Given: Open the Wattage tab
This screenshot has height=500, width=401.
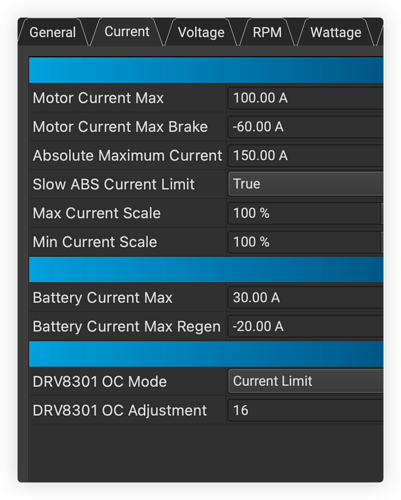Looking at the screenshot, I should point(336,33).
